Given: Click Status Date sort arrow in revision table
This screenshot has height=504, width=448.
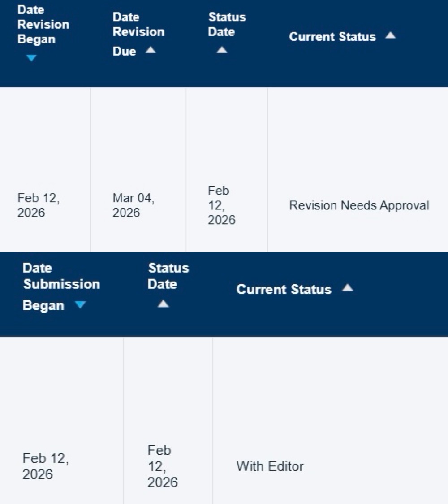Looking at the screenshot, I should (222, 50).
